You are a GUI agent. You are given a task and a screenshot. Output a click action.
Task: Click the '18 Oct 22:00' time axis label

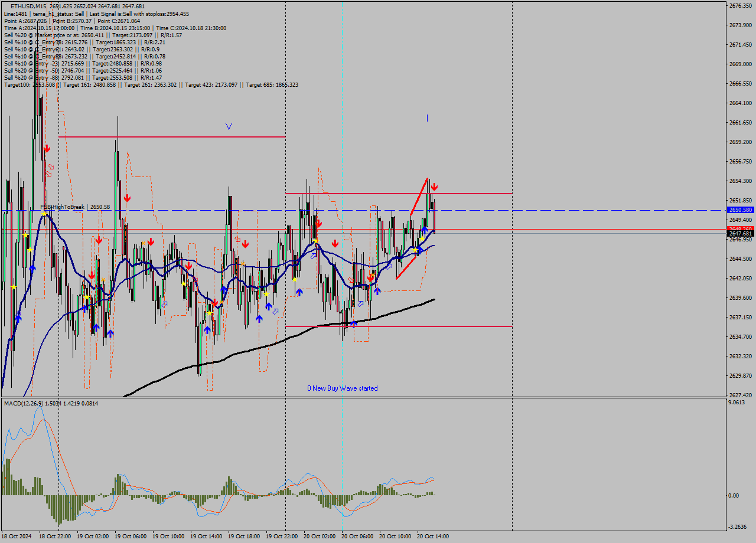point(55,537)
